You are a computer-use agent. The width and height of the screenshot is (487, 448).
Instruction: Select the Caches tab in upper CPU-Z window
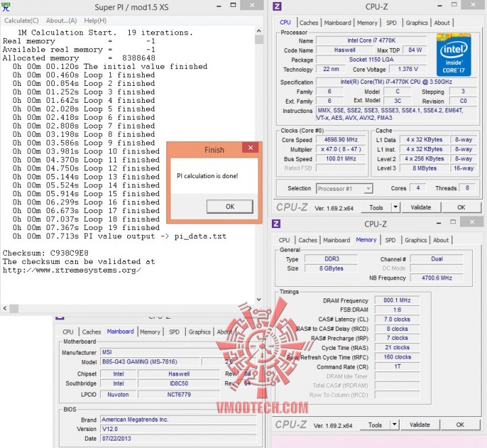pyautogui.click(x=308, y=23)
